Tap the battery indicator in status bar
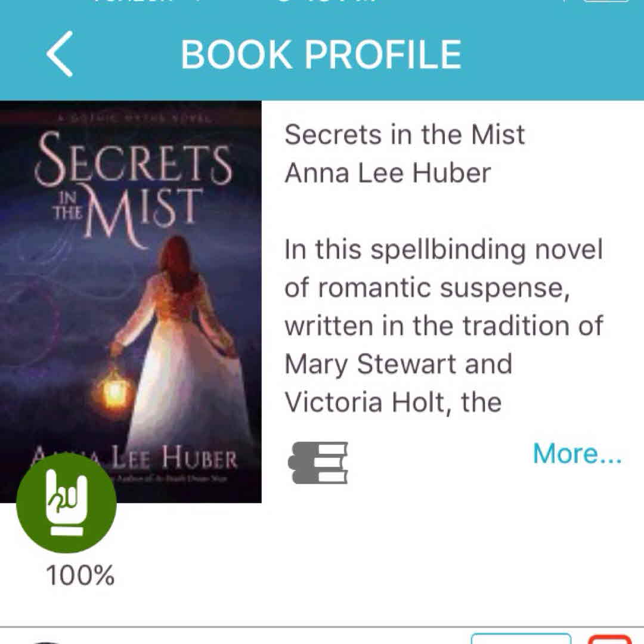Viewport: 644px width, 644px height. (x=605, y=1)
